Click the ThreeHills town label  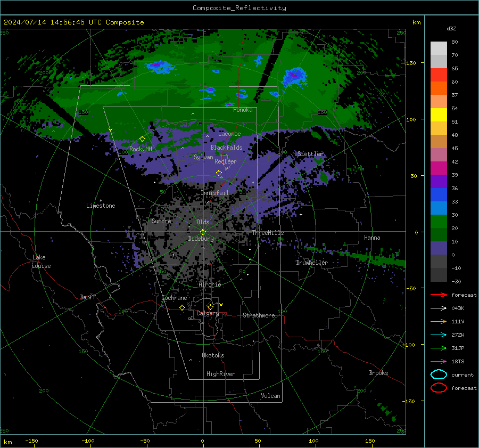point(268,233)
